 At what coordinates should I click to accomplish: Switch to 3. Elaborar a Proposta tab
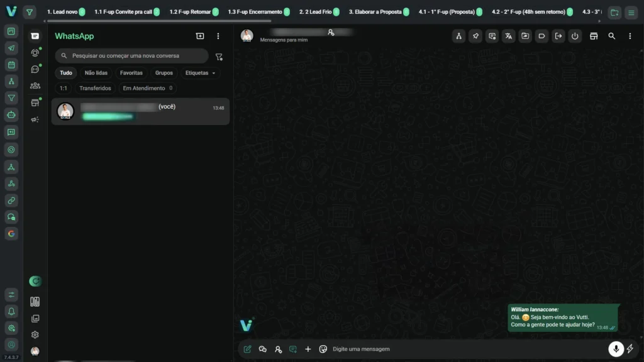click(x=375, y=12)
